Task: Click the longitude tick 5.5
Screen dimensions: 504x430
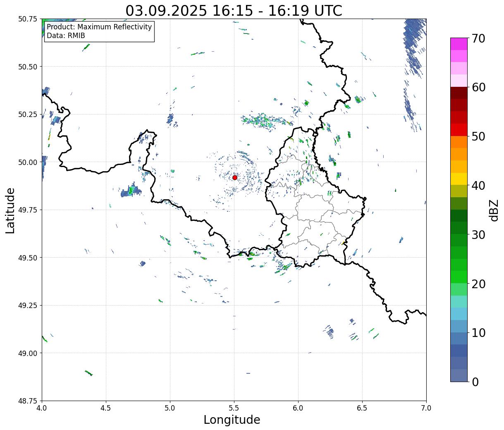Action: click(x=234, y=408)
